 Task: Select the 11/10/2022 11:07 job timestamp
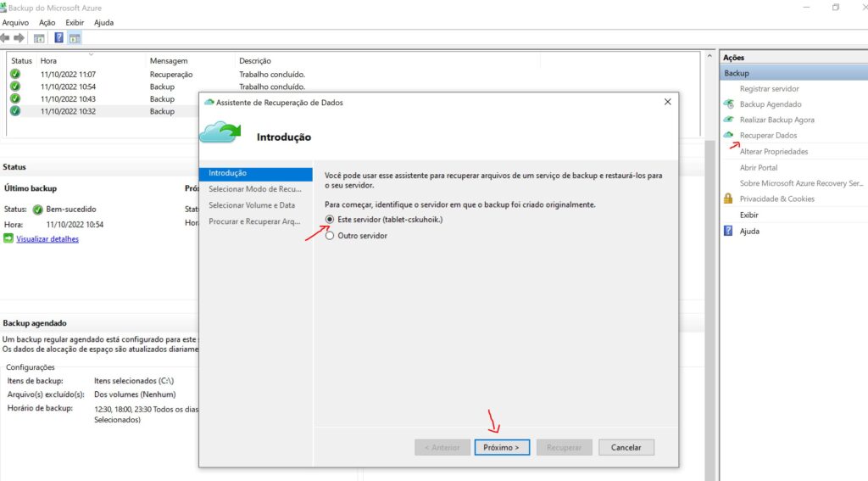coord(68,75)
